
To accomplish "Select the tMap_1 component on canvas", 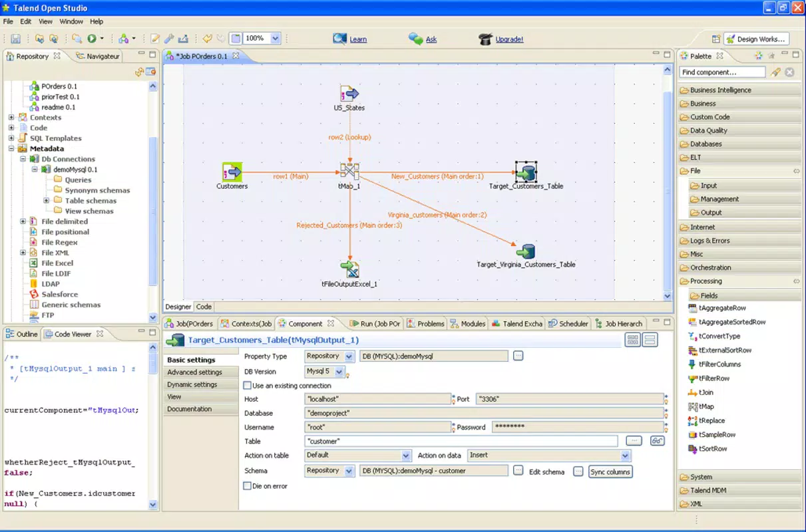I will click(349, 172).
